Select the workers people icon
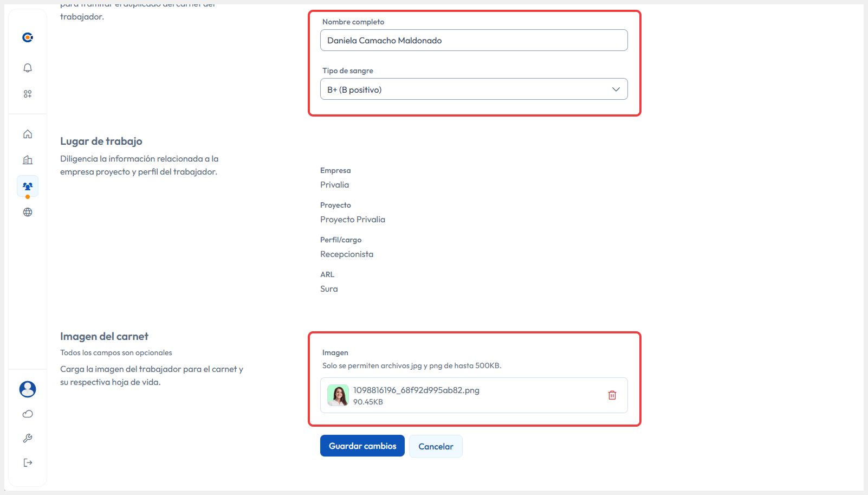Image resolution: width=868 pixels, height=495 pixels. [28, 186]
